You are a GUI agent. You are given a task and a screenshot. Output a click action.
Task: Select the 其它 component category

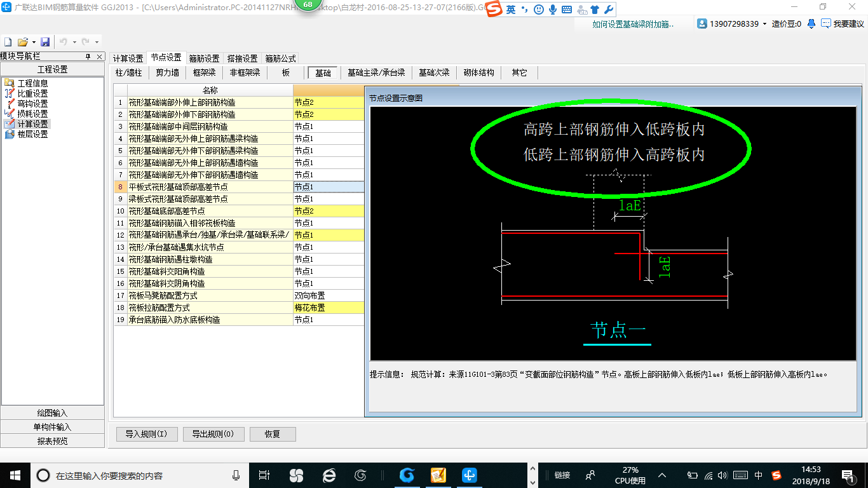[x=519, y=73]
